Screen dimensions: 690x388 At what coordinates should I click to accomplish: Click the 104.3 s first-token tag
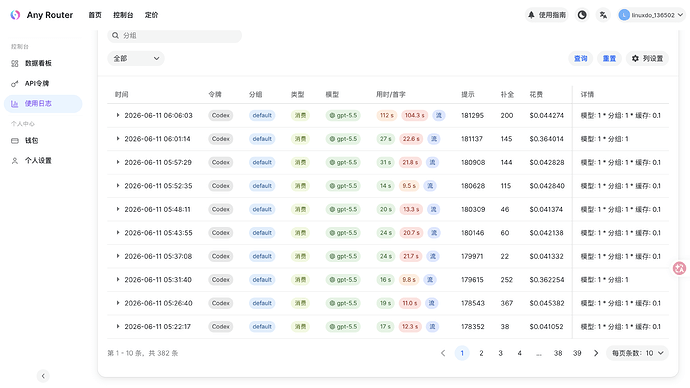(415, 115)
